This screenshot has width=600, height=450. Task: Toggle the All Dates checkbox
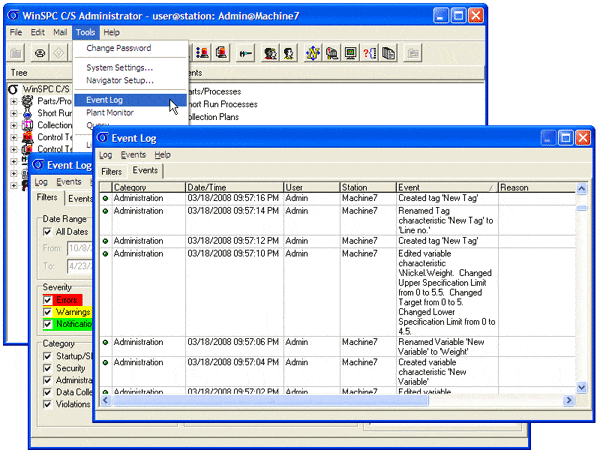pyautogui.click(x=47, y=232)
